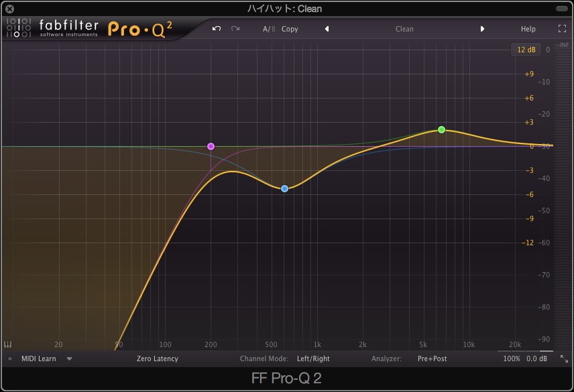
Task: Open the 12 dB display range selector
Action: 526,50
